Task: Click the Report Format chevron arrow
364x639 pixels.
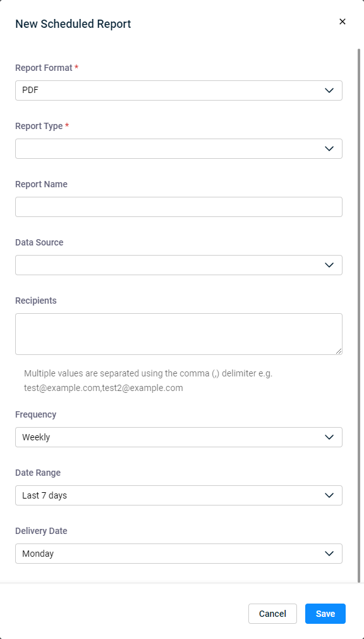Action: coord(329,90)
